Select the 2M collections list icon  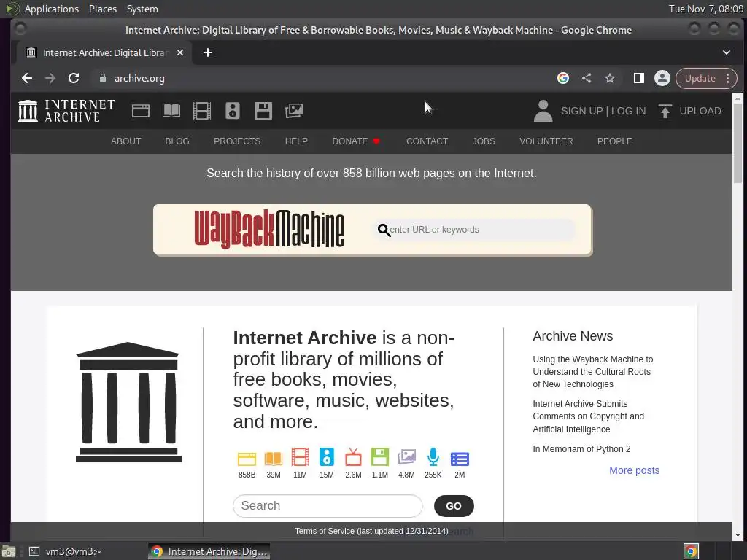460,459
